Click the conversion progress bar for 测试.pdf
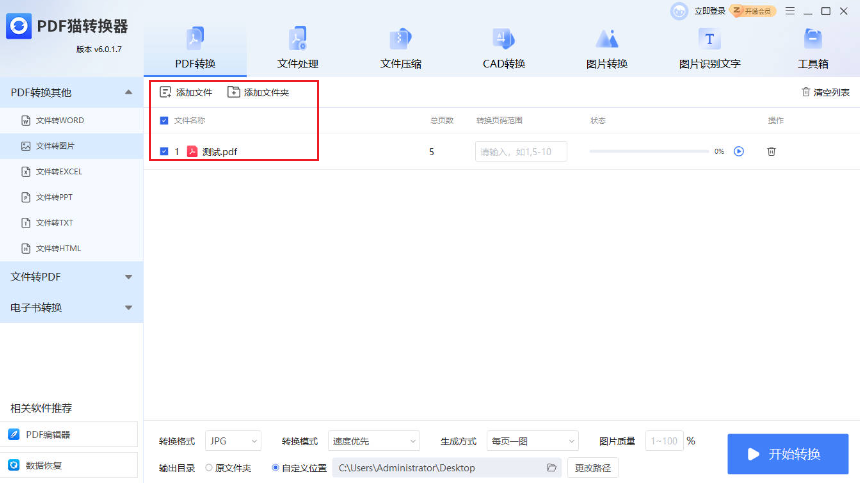This screenshot has width=860, height=483. click(647, 152)
